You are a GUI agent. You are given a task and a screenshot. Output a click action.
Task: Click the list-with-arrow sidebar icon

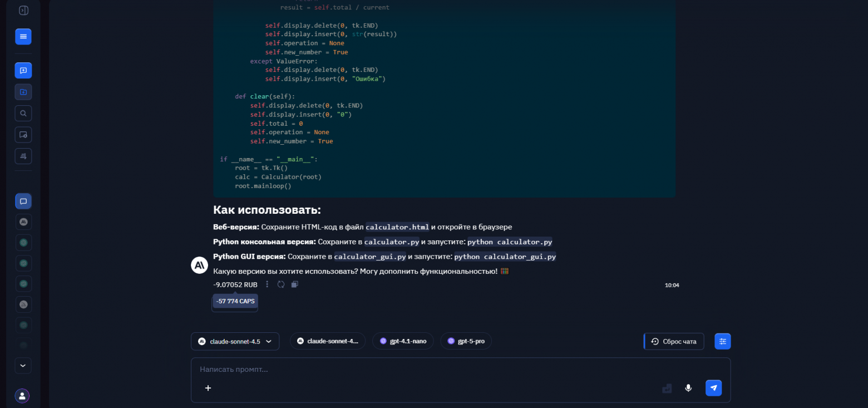(23, 156)
